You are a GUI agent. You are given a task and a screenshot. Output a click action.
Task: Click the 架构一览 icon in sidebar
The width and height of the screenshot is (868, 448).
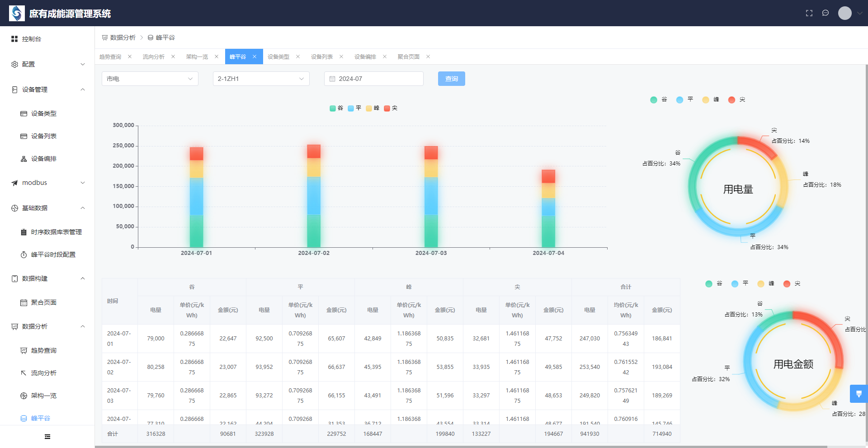[x=24, y=396]
